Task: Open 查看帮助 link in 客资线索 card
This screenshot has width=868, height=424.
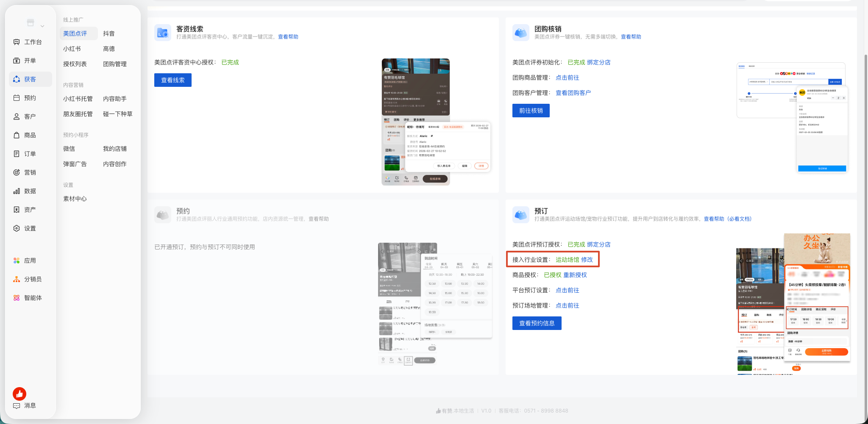Action: tap(288, 37)
